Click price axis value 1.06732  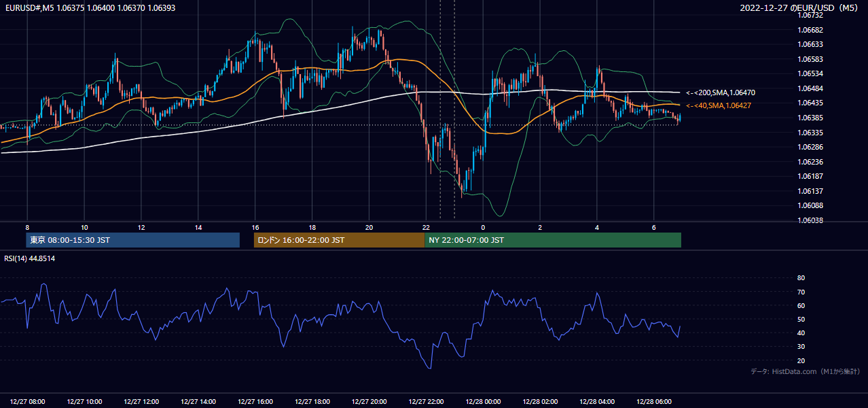(810, 16)
